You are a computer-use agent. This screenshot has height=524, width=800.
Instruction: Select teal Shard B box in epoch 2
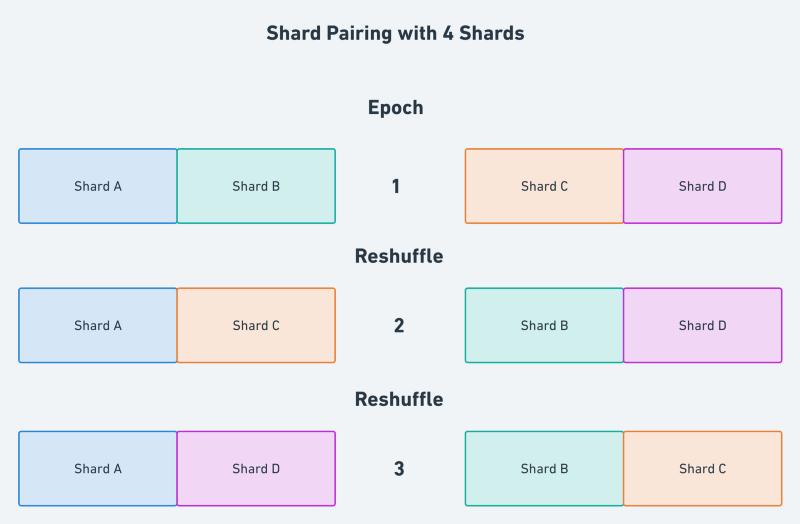coord(544,325)
